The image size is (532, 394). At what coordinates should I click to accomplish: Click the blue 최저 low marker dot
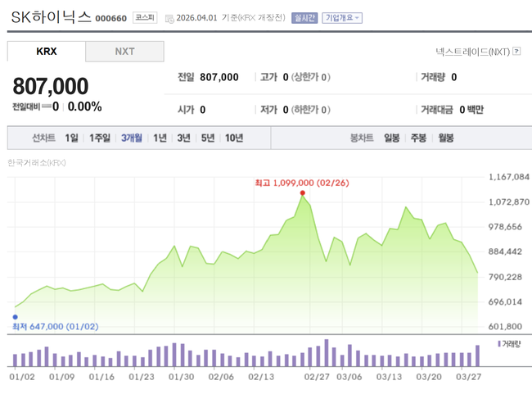(15, 316)
